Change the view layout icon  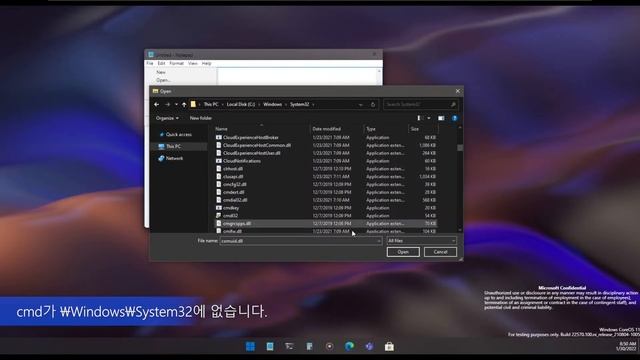point(419,118)
